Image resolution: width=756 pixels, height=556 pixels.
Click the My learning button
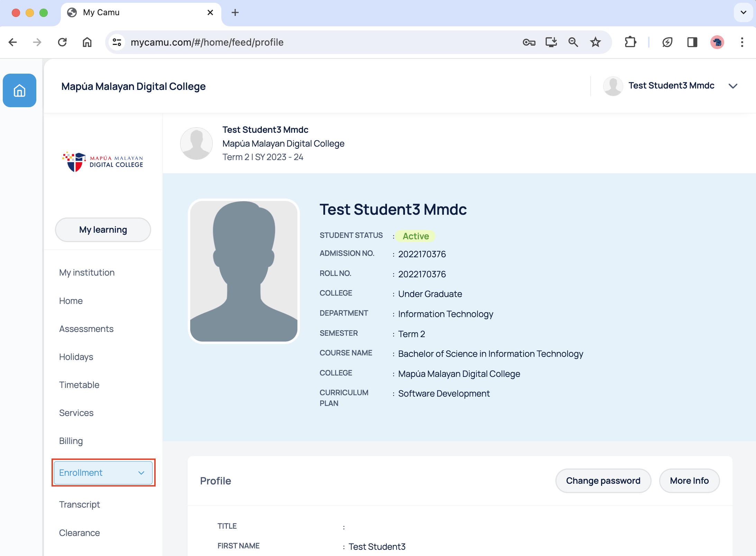(103, 230)
